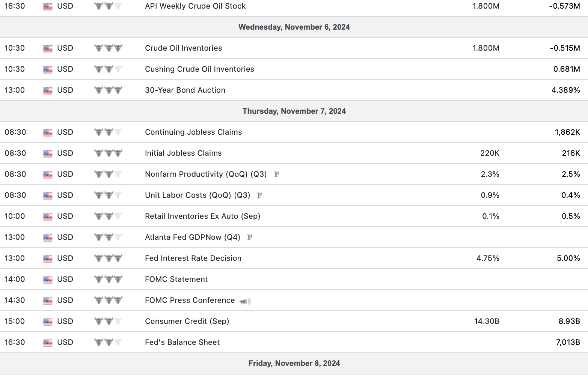This screenshot has width=588, height=376.
Task: Open Continuing Jobless Claims event
Action: 193,132
